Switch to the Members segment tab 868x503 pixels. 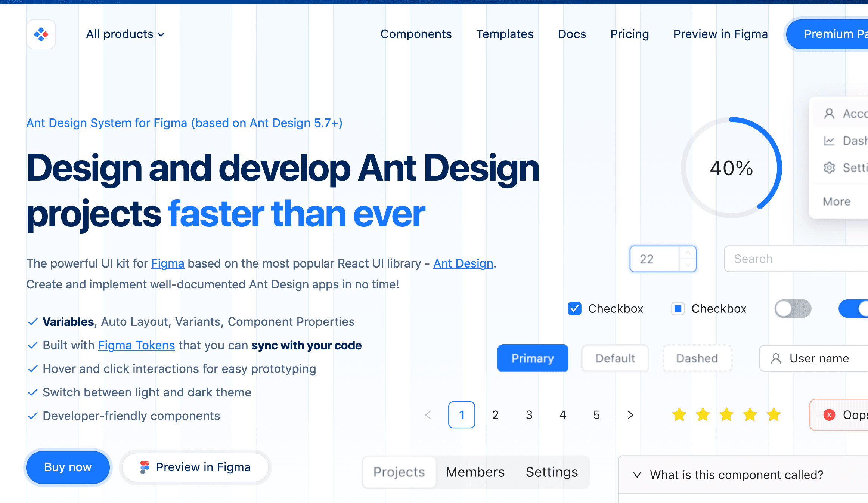pos(475,472)
